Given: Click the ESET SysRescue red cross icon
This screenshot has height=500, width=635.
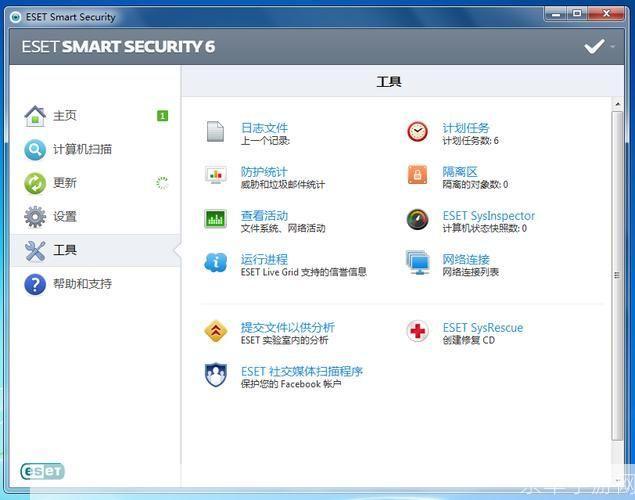Looking at the screenshot, I should coord(418,331).
